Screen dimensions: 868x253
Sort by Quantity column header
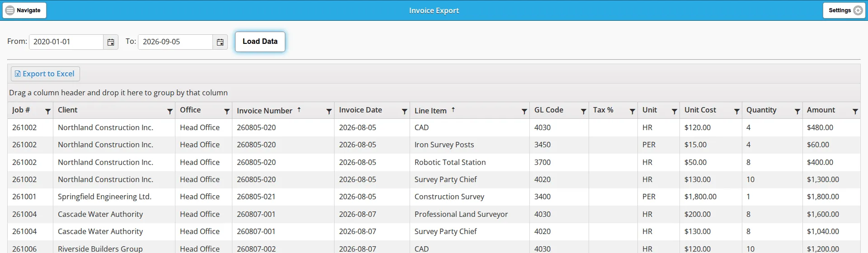pyautogui.click(x=761, y=110)
